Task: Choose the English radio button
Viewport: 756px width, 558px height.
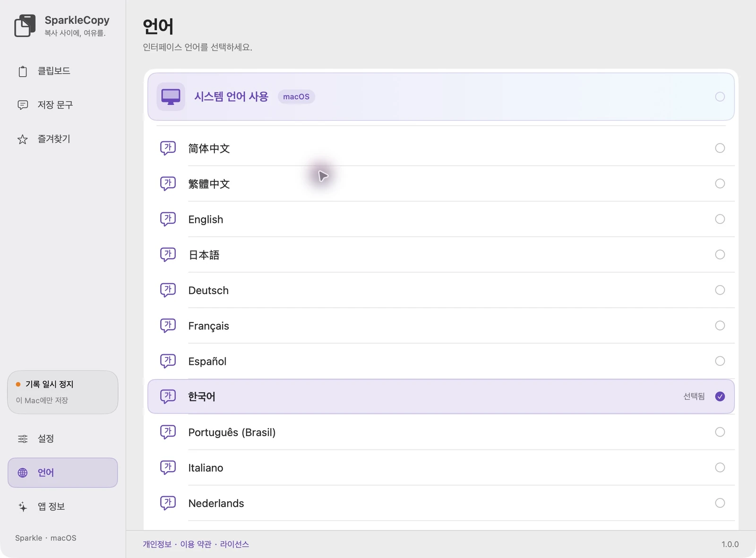Action: 720,219
